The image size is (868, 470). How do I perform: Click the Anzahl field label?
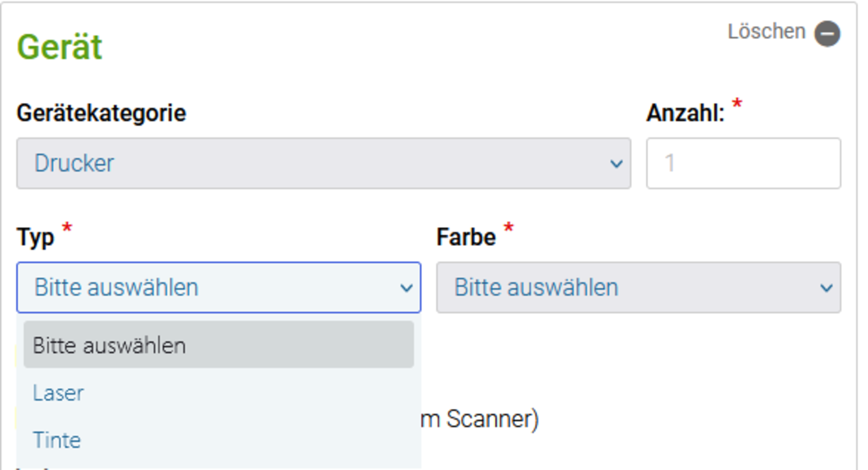coord(685,113)
